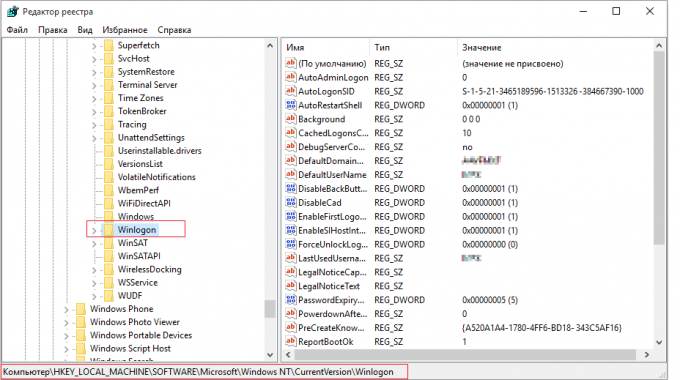Select the DisableBackButt... value name

tap(332, 188)
